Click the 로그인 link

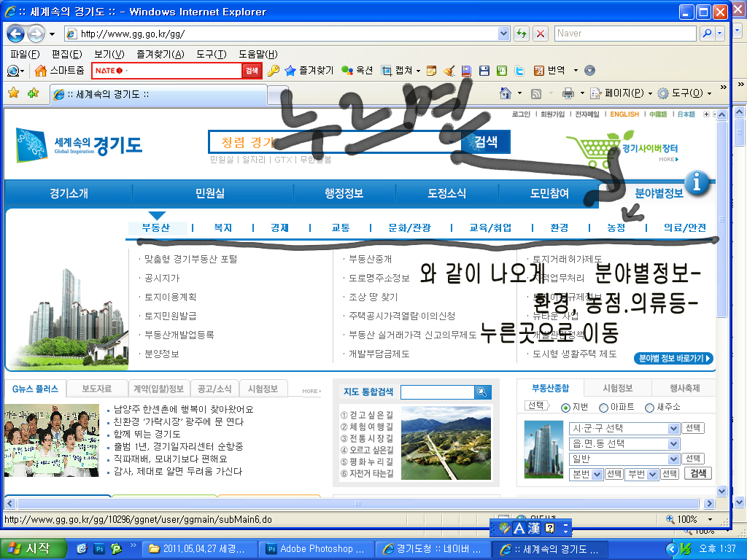coord(521,114)
